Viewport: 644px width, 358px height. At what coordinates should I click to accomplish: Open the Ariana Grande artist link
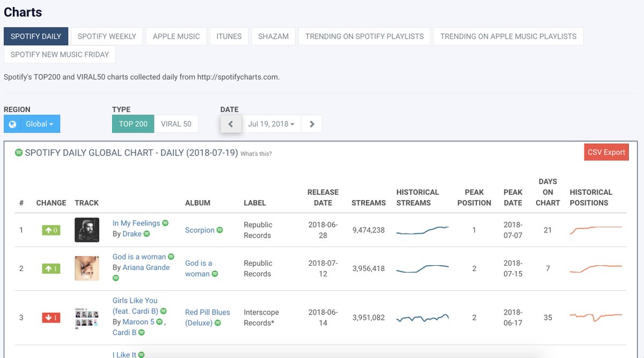[146, 268]
